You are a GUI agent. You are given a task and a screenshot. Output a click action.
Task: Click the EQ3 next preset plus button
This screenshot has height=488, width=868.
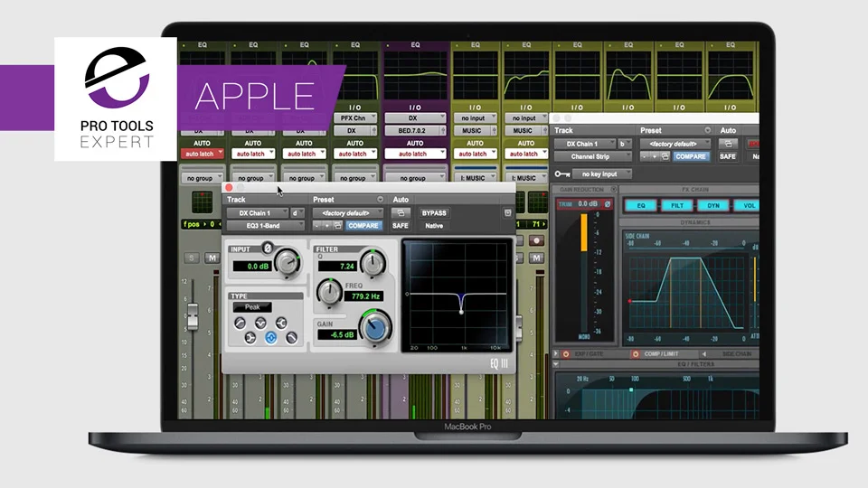tap(326, 226)
